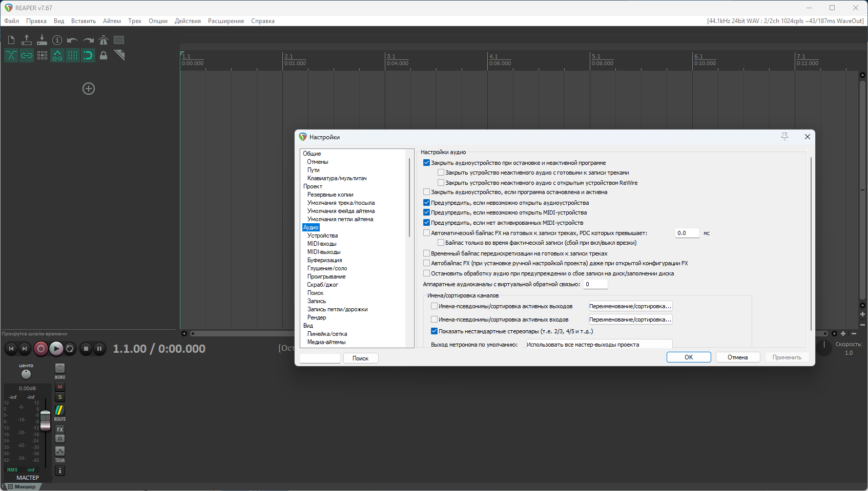Toggle the repeat loop transport button
The height and width of the screenshot is (491, 868).
[70, 349]
